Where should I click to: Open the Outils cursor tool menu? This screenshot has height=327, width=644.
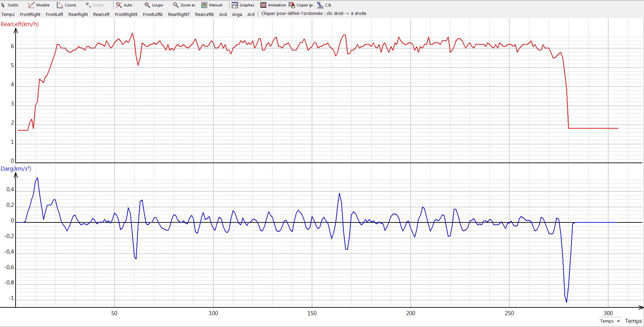pos(10,5)
